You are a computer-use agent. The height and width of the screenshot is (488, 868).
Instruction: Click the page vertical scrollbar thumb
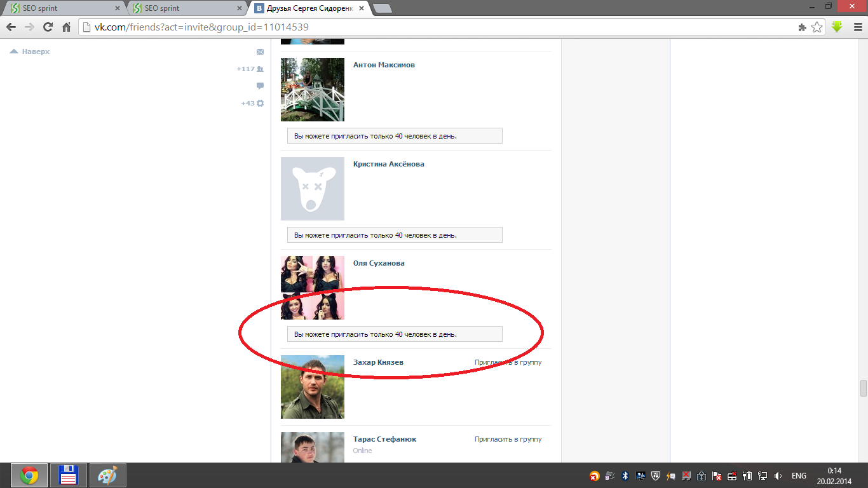point(863,388)
